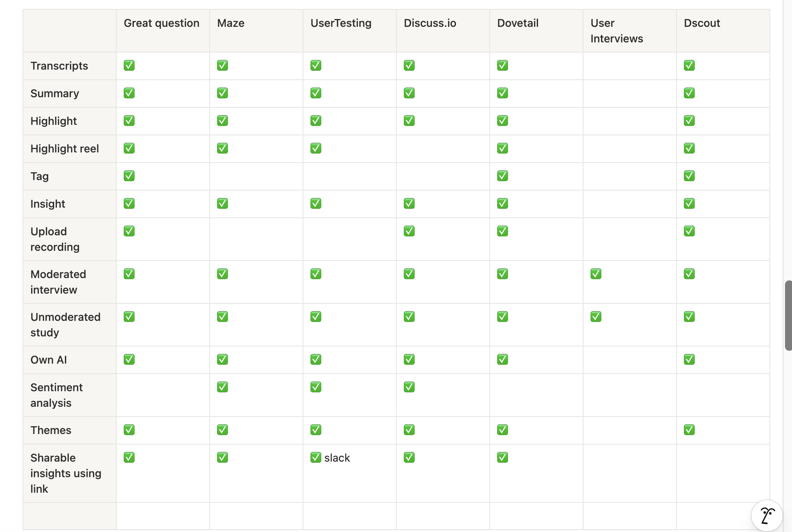Select the Summary checkmark in the Maze column
This screenshot has height=532, width=792.
222,93
